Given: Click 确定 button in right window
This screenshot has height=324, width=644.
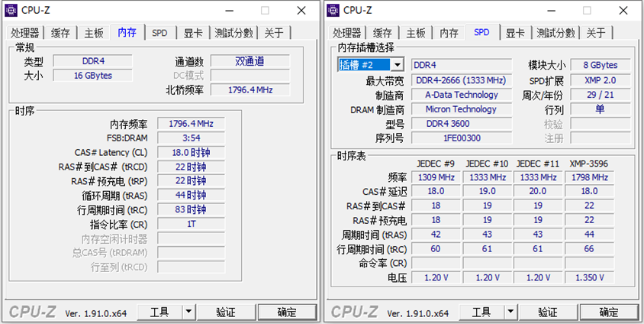Looking at the screenshot, I should (609, 313).
